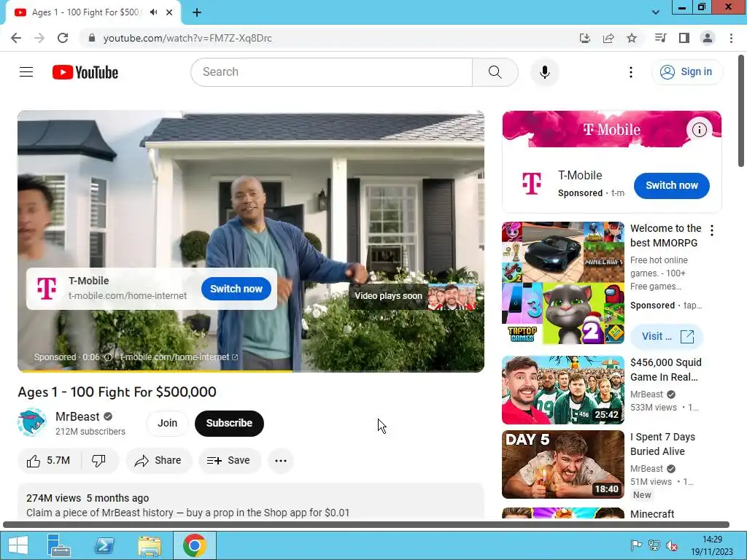
Task: Click the search magnifier button
Action: click(x=495, y=72)
